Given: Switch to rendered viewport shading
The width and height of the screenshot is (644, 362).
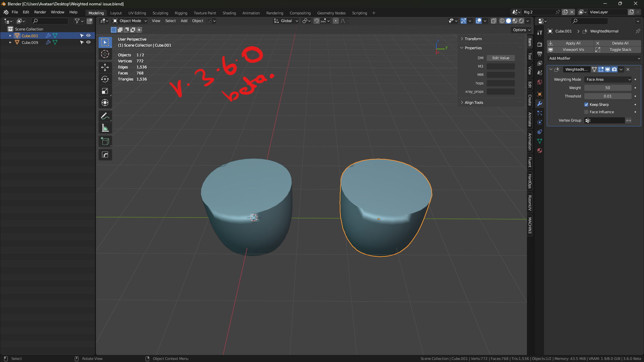Looking at the screenshot, I should 521,21.
